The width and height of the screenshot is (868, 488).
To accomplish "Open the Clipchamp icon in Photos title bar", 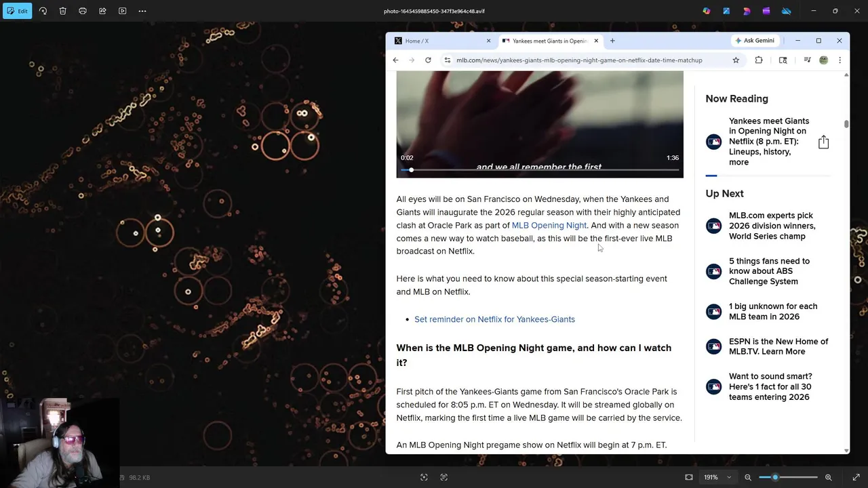I will 766,11.
